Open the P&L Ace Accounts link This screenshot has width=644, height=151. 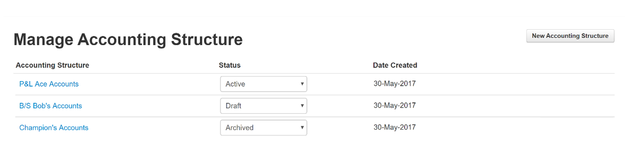point(49,84)
